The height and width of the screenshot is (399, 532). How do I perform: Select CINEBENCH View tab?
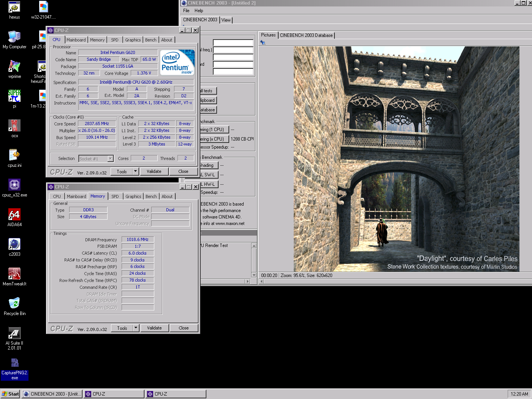pos(226,20)
